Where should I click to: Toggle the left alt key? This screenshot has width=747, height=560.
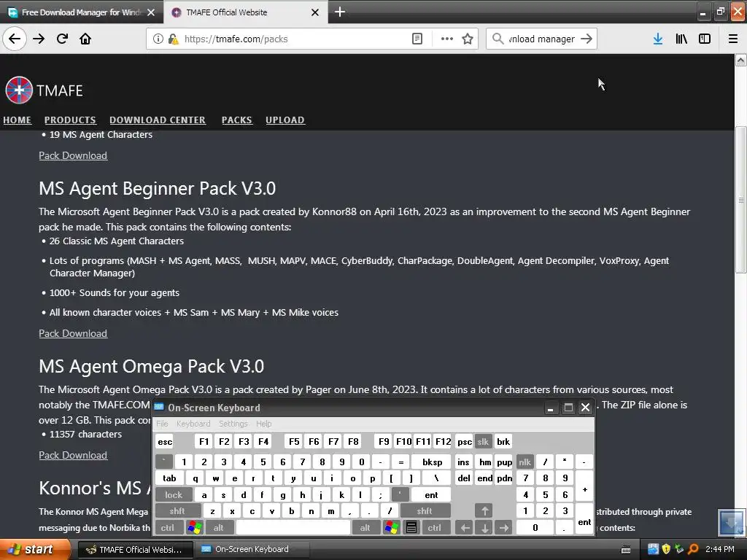click(x=219, y=527)
